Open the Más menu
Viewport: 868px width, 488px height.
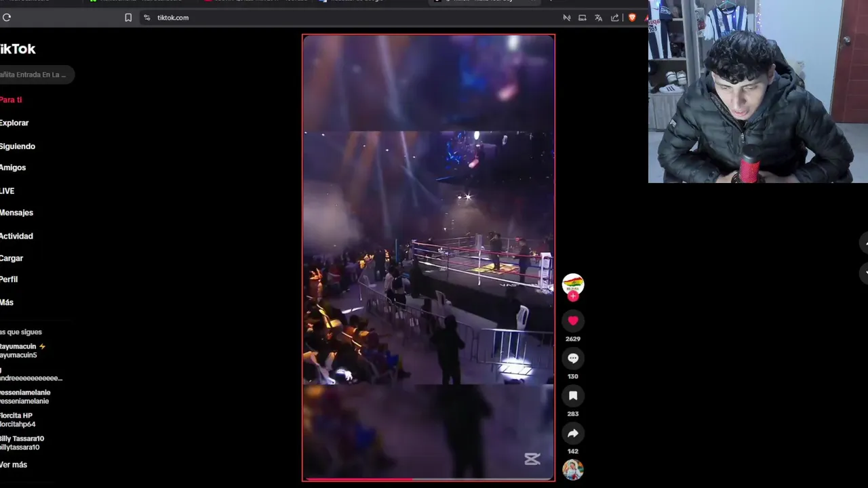pyautogui.click(x=7, y=302)
